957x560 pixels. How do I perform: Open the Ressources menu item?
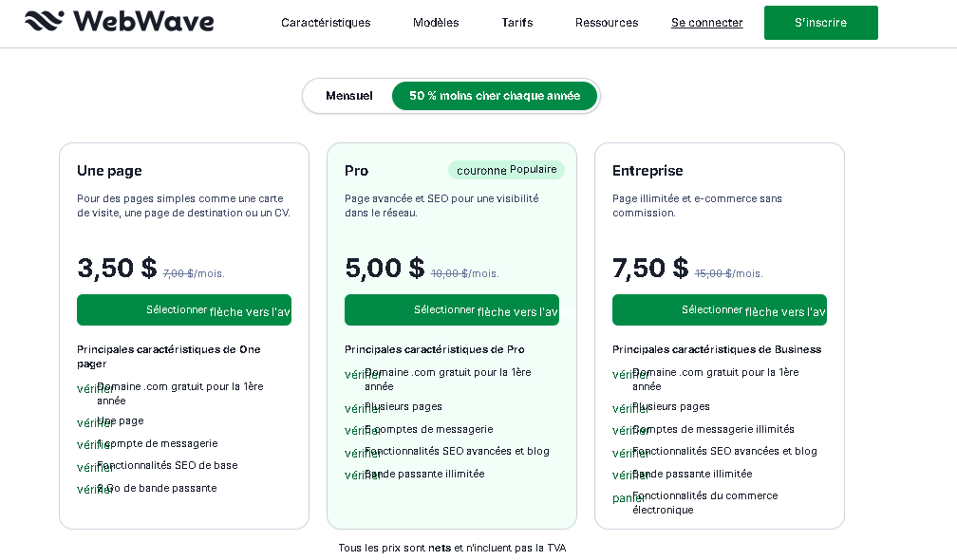(x=607, y=22)
